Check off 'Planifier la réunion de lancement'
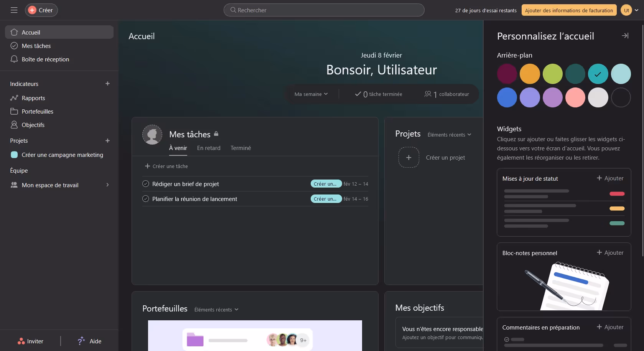Screen dimensions: 644x351 tap(145, 199)
